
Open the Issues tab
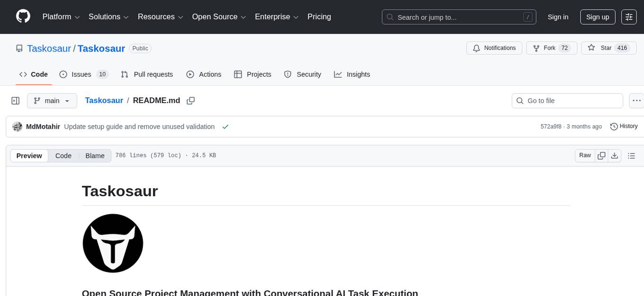(84, 74)
